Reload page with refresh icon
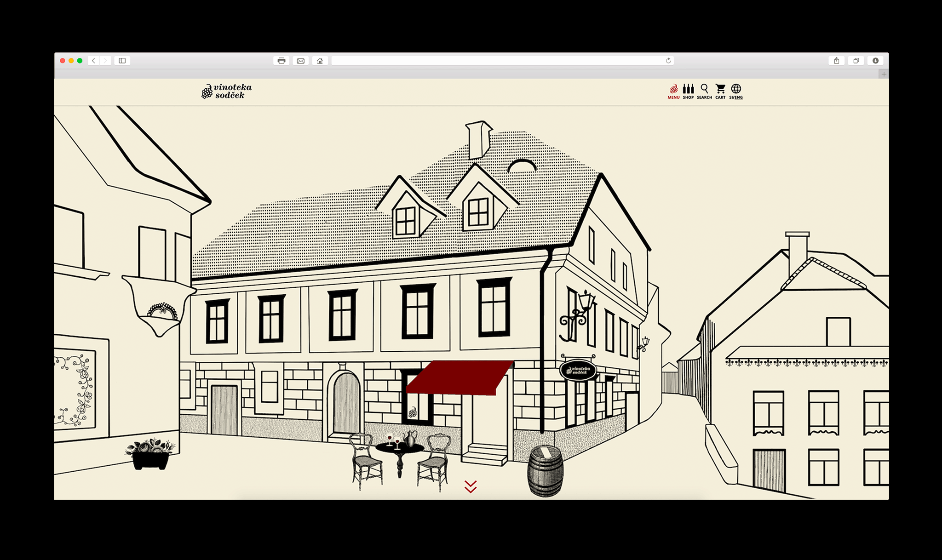Image resolution: width=942 pixels, height=560 pixels. point(668,61)
